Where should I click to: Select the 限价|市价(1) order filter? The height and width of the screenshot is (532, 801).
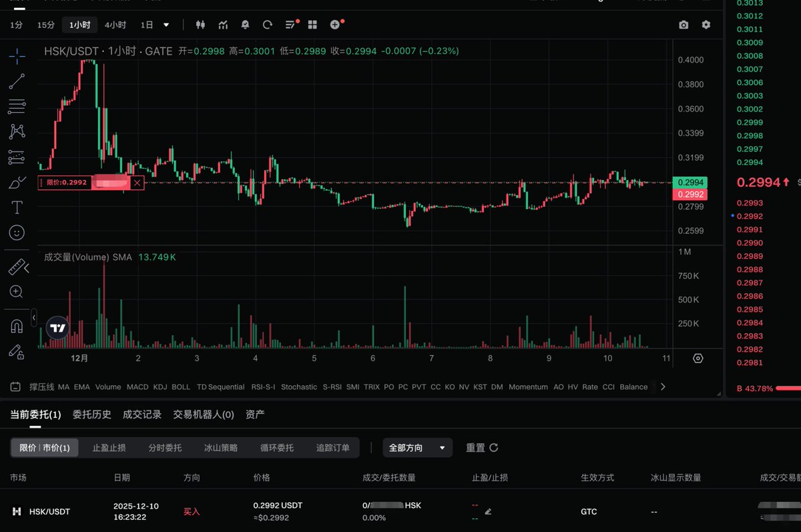45,448
